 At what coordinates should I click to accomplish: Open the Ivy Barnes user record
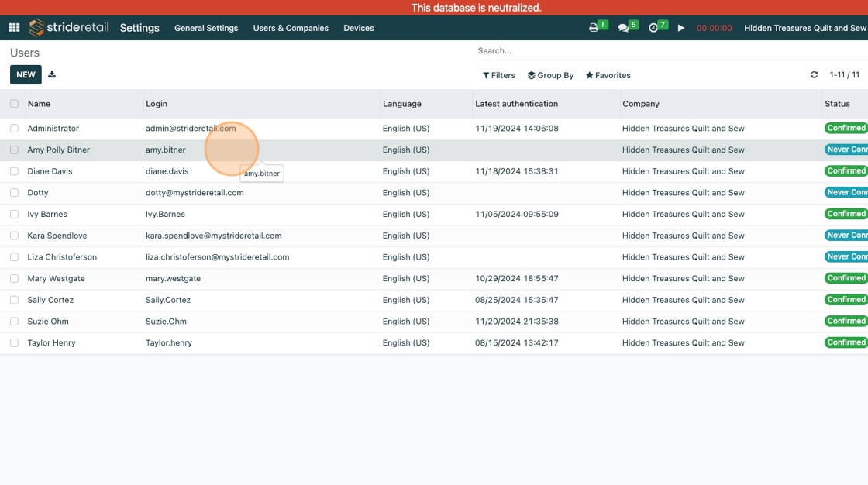point(47,214)
